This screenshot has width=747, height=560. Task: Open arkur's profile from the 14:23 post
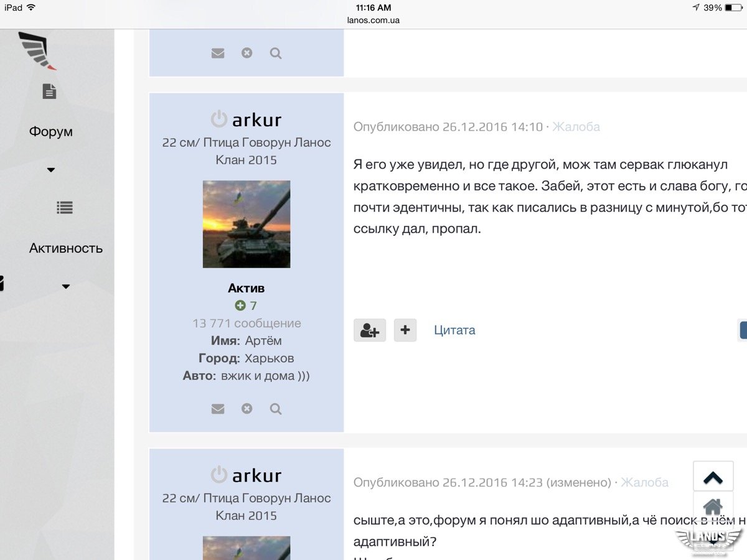(x=257, y=475)
